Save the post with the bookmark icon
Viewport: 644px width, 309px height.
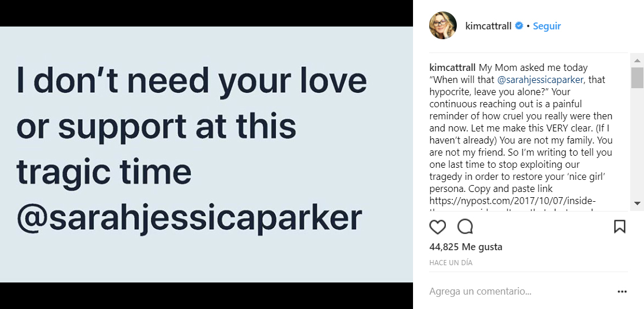point(620,227)
